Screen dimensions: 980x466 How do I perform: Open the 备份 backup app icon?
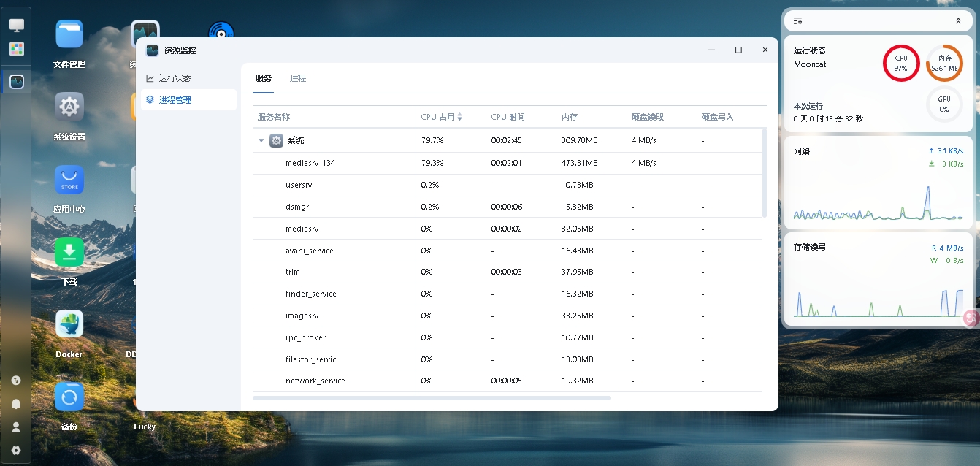pos(69,397)
